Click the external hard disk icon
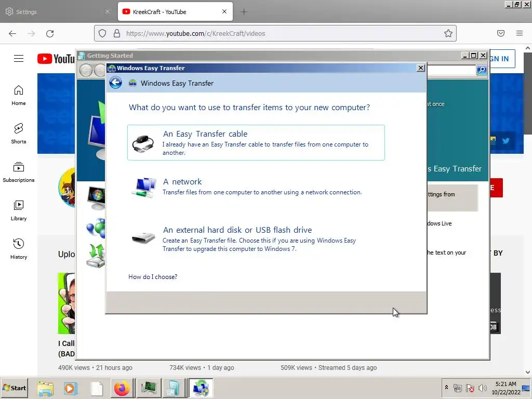The width and height of the screenshot is (532, 399). coord(143,237)
